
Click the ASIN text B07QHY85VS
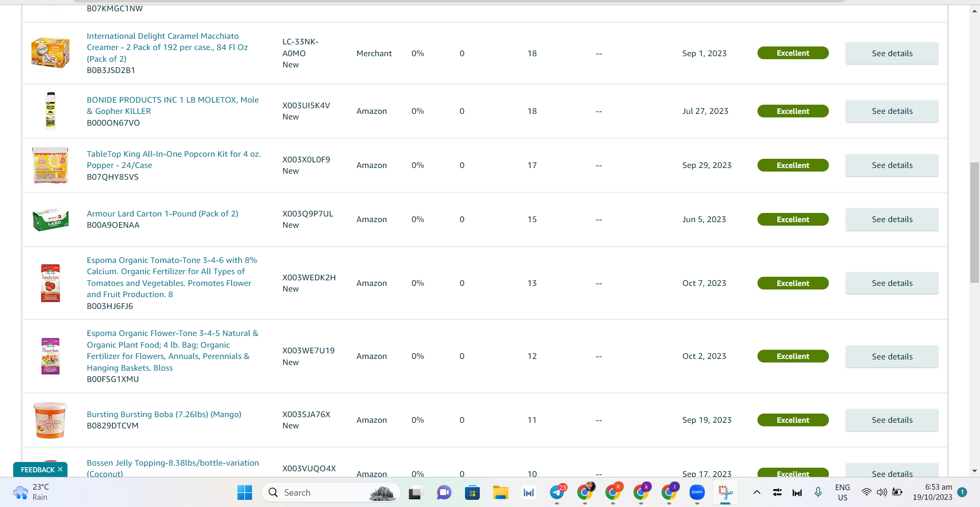click(x=113, y=177)
